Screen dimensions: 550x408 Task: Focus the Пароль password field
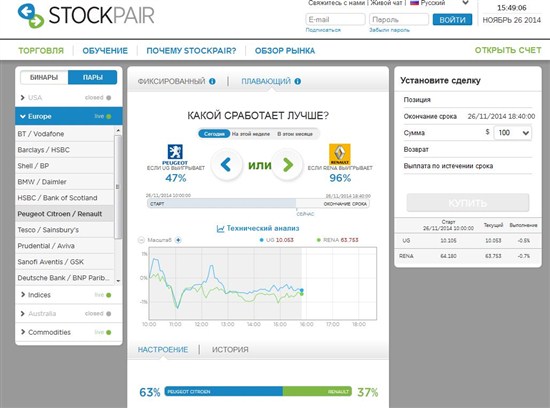(x=399, y=20)
